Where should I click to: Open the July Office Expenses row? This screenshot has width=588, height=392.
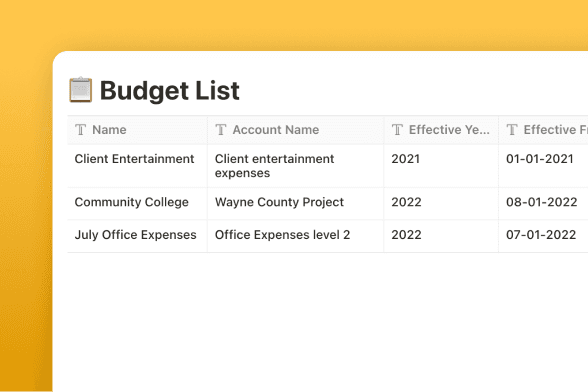point(135,235)
